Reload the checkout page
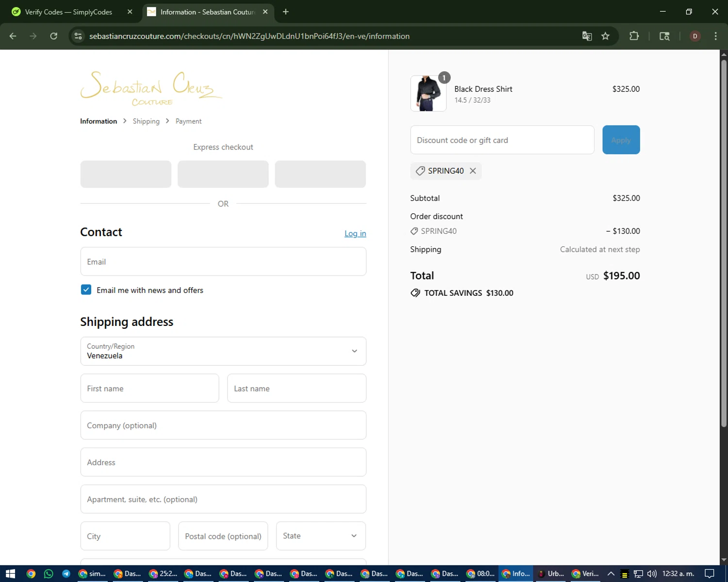 click(54, 36)
